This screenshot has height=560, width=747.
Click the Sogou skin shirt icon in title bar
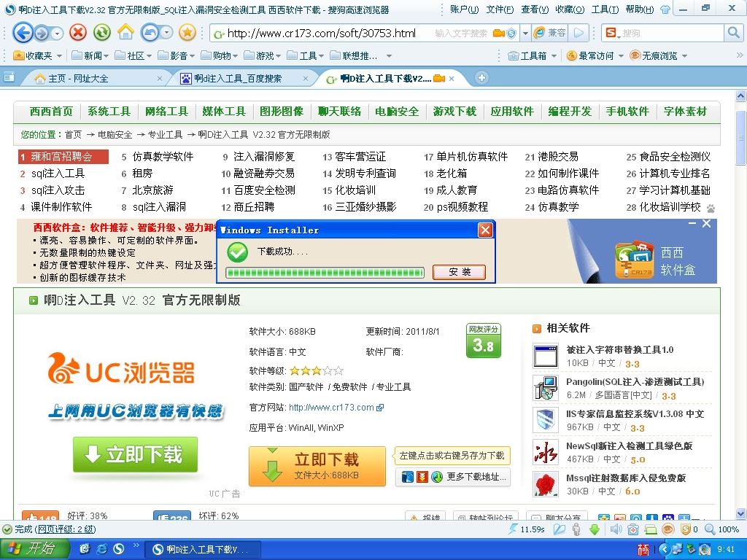tap(665, 9)
